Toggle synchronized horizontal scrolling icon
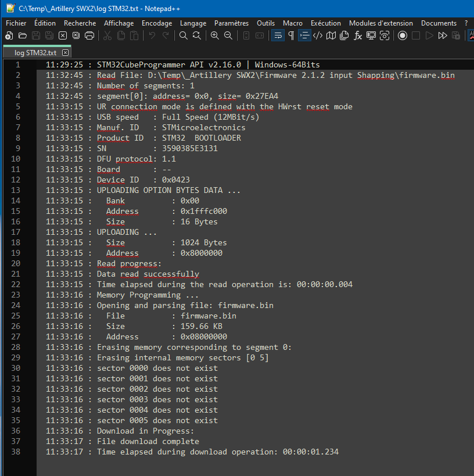The image size is (474, 476). click(x=260, y=35)
